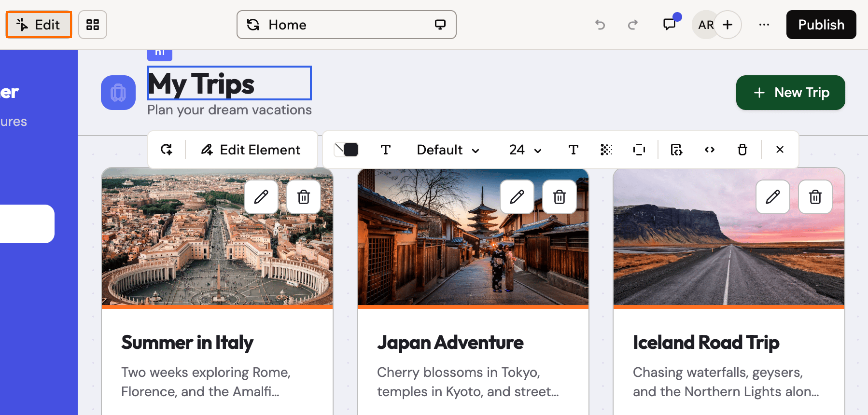Edit the Japan Adventure card

coord(517,197)
